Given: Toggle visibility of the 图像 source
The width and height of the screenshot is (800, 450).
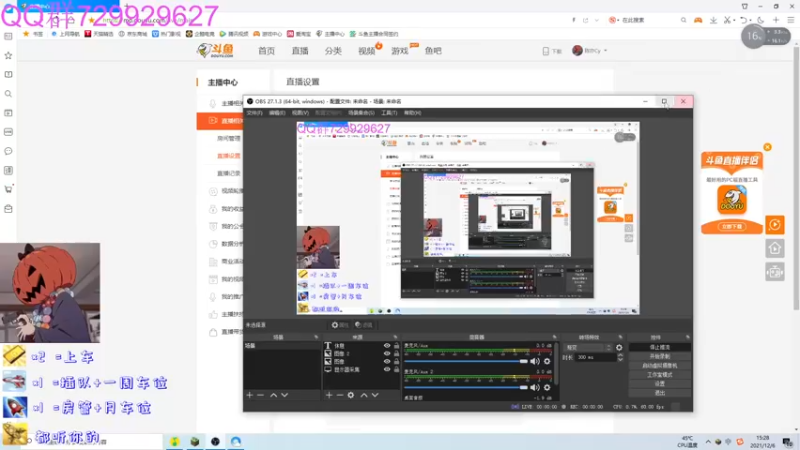Looking at the screenshot, I should [x=387, y=361].
